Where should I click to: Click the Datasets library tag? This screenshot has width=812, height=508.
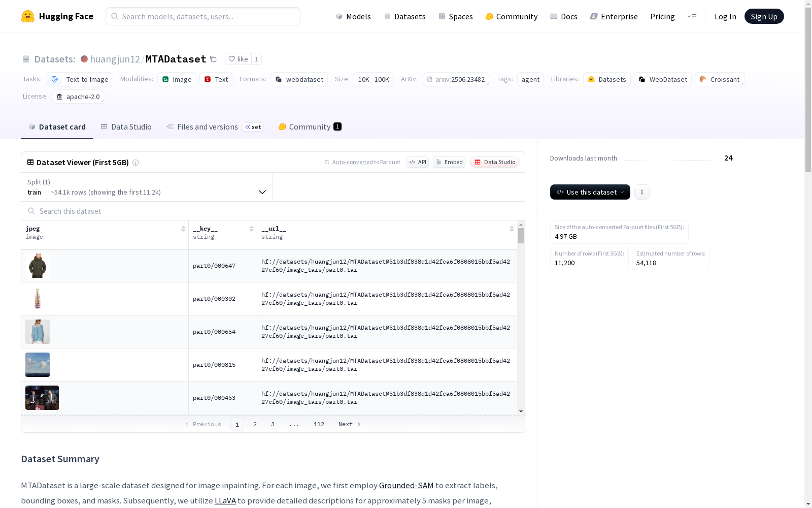(x=607, y=79)
